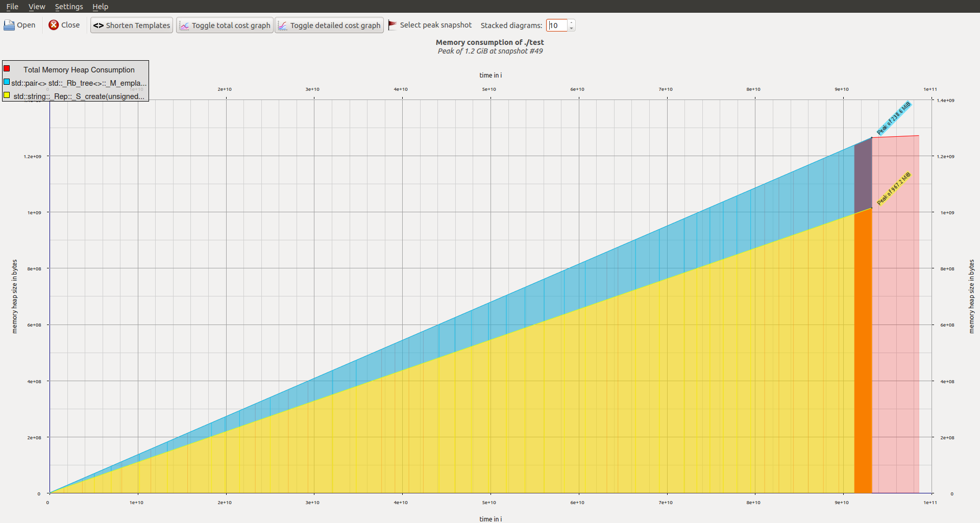Click the std::string _S_create legend entry
Viewport: 980px width, 523px height.
(x=79, y=96)
